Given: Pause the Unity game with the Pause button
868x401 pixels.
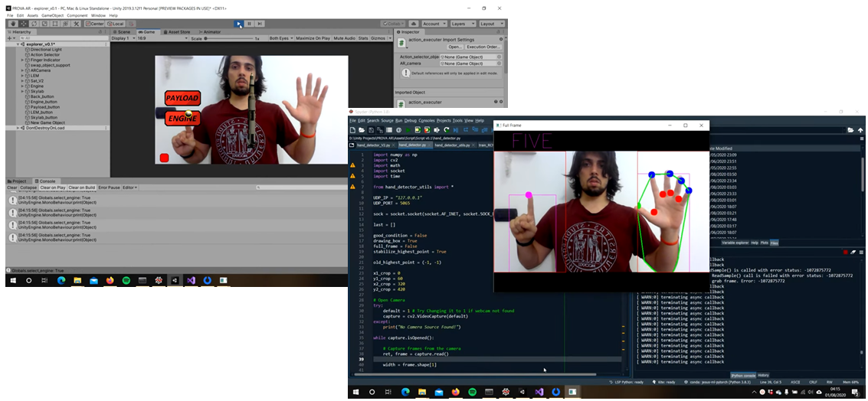Looking at the screenshot, I should point(249,24).
